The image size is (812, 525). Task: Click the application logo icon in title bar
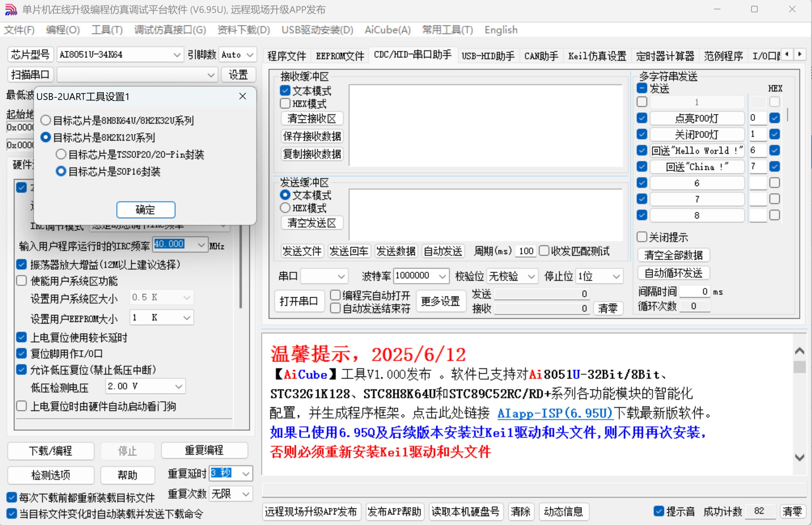click(x=11, y=10)
